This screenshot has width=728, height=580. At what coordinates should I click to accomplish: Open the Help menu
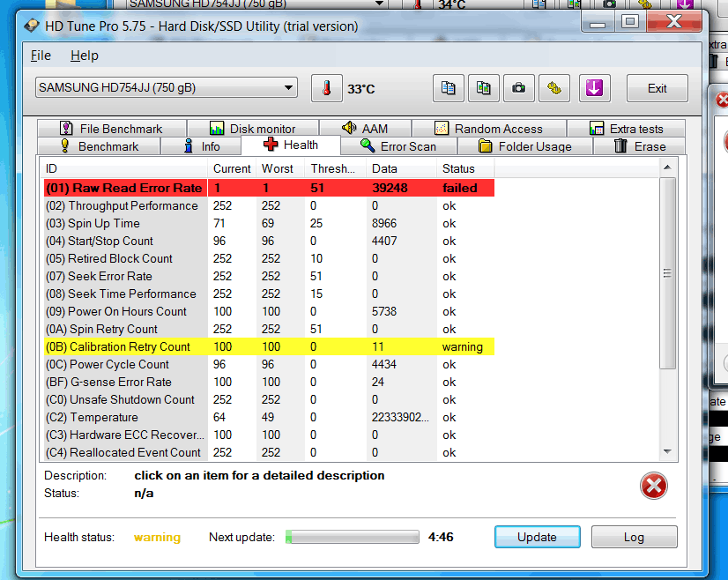coord(84,56)
